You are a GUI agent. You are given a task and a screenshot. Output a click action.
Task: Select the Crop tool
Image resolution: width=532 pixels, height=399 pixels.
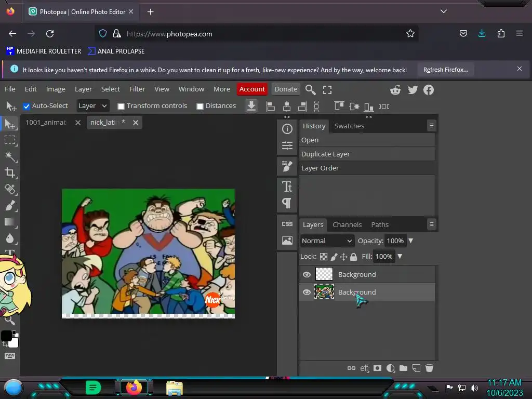coord(10,172)
